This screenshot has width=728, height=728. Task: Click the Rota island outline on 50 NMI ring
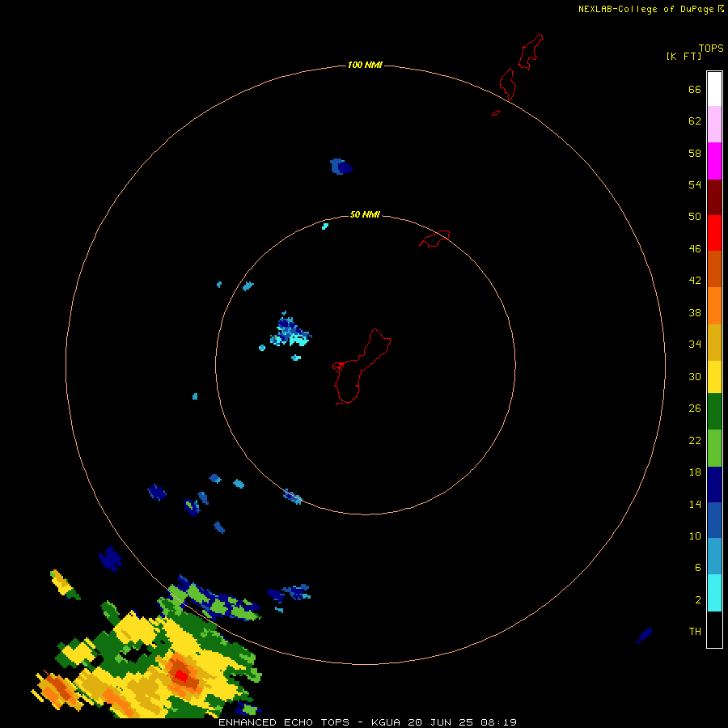point(434,239)
